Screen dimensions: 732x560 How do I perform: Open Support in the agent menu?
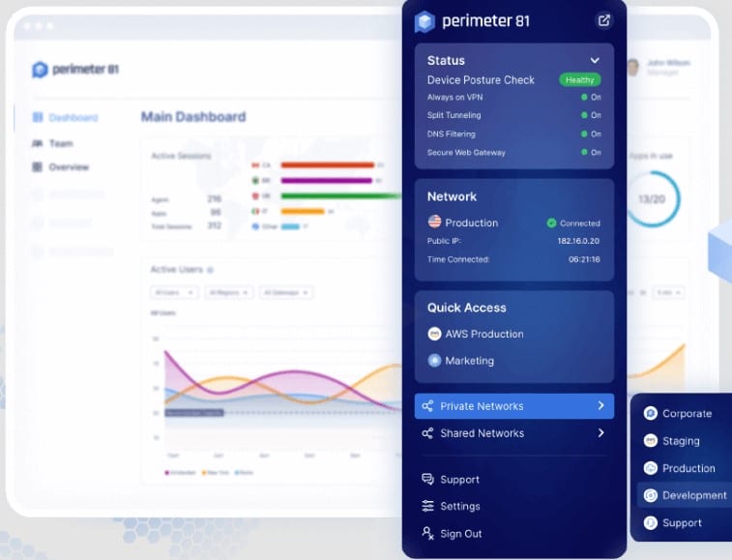tap(460, 480)
